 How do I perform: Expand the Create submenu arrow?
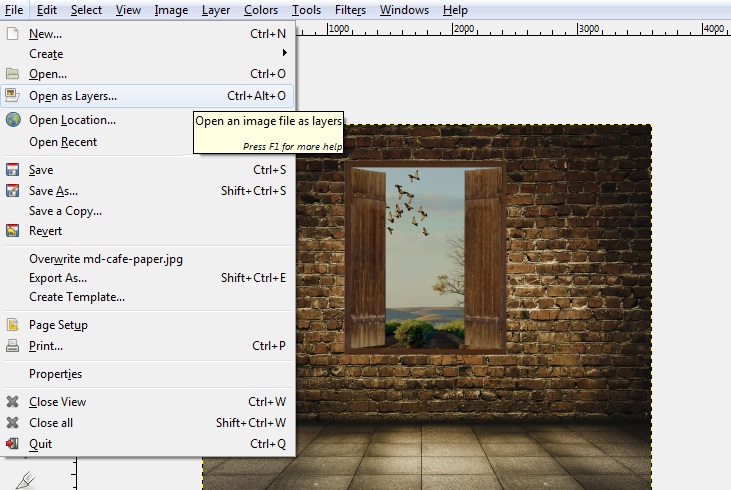[x=284, y=53]
